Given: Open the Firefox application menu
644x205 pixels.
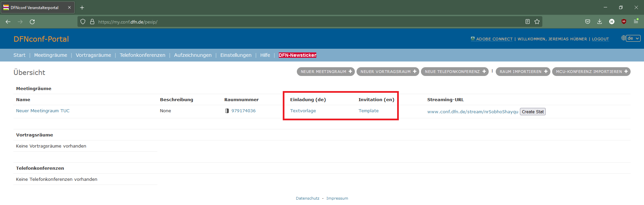Looking at the screenshot, I should point(636,21).
